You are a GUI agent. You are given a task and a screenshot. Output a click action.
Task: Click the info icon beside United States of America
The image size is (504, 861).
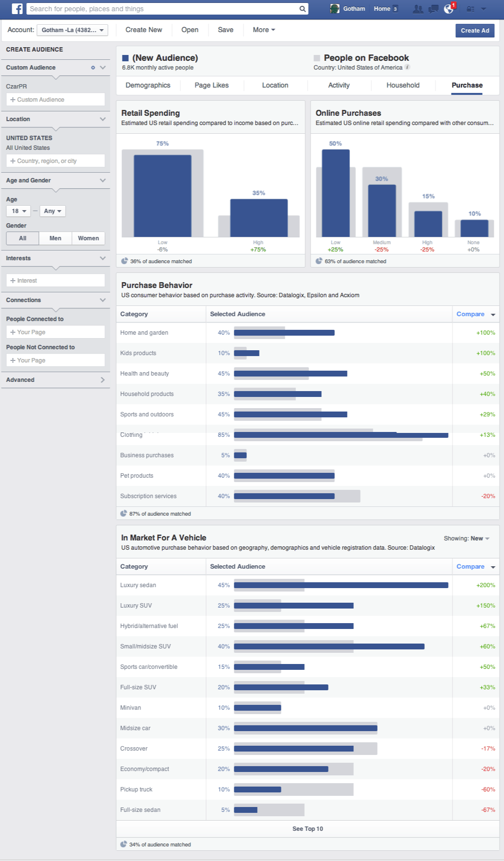pyautogui.click(x=407, y=67)
